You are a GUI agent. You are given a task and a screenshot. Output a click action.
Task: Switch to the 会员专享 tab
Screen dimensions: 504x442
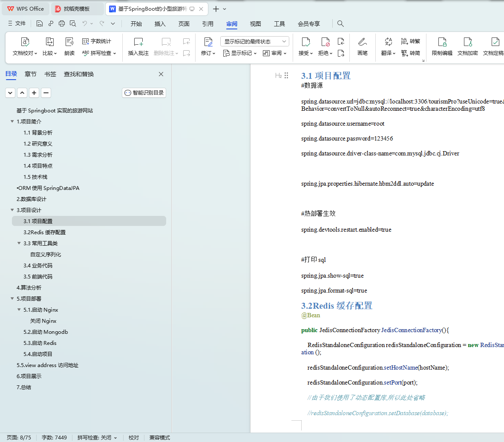click(x=308, y=24)
